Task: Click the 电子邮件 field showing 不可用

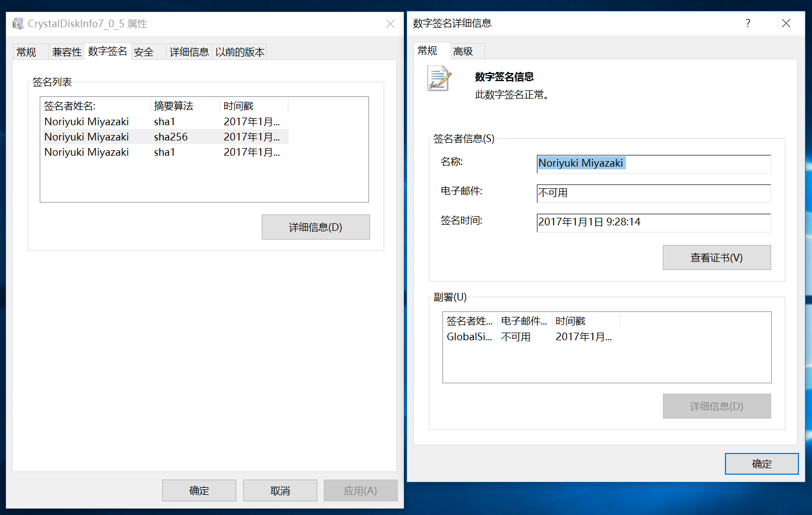Action: (654, 193)
